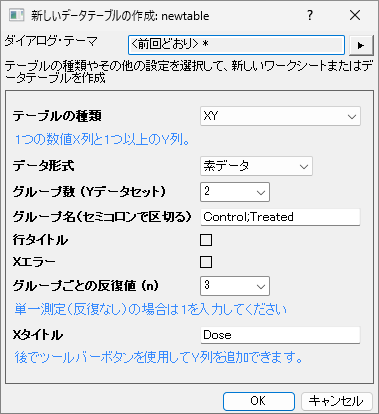The image size is (379, 414).
Task: Click the hint text 1つの数値X列と1つ以上のY列。
Action: click(x=102, y=140)
